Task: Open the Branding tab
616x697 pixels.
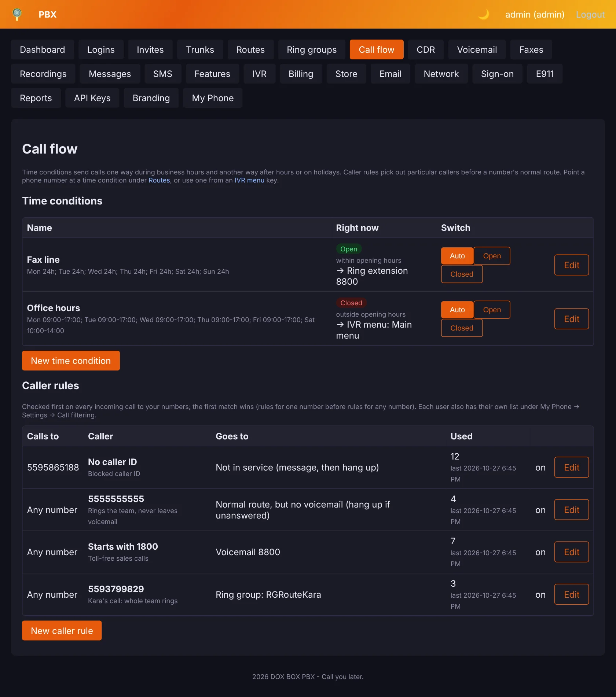Action: coord(151,98)
